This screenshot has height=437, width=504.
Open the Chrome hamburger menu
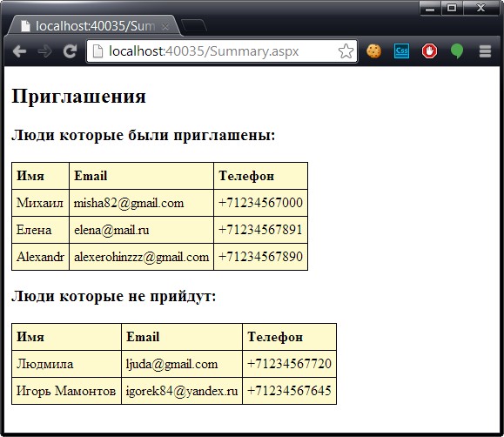485,51
